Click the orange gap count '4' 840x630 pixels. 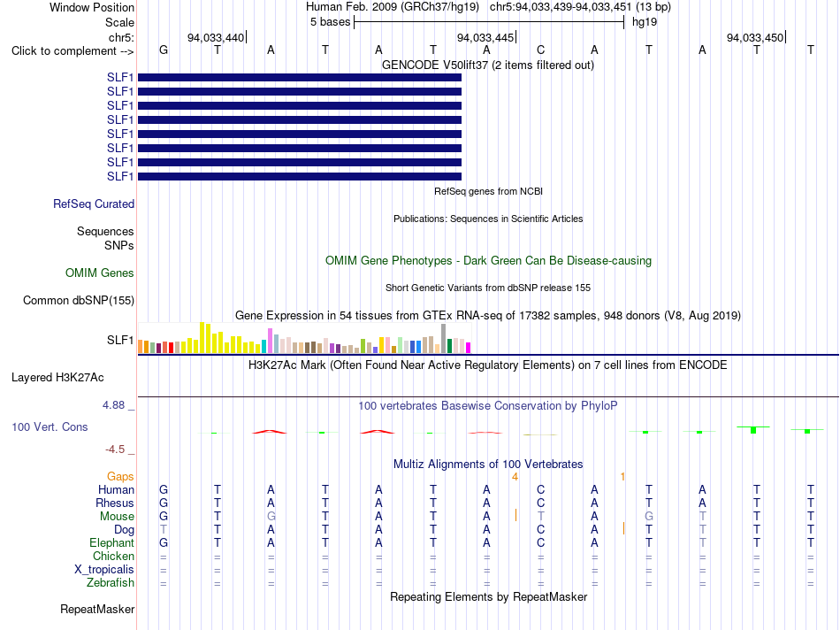515,477
